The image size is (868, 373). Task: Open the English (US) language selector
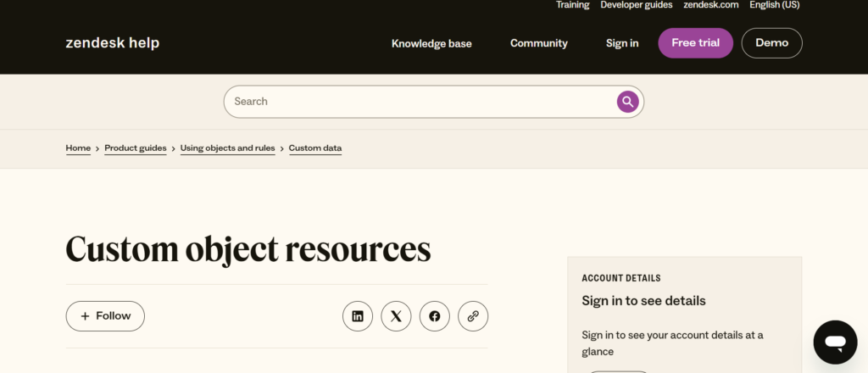(x=774, y=5)
